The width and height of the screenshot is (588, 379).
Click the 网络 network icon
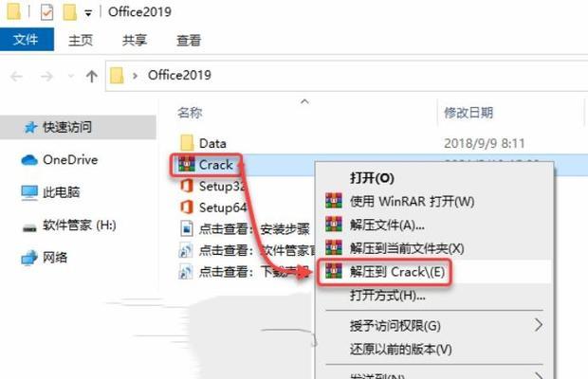point(29,258)
